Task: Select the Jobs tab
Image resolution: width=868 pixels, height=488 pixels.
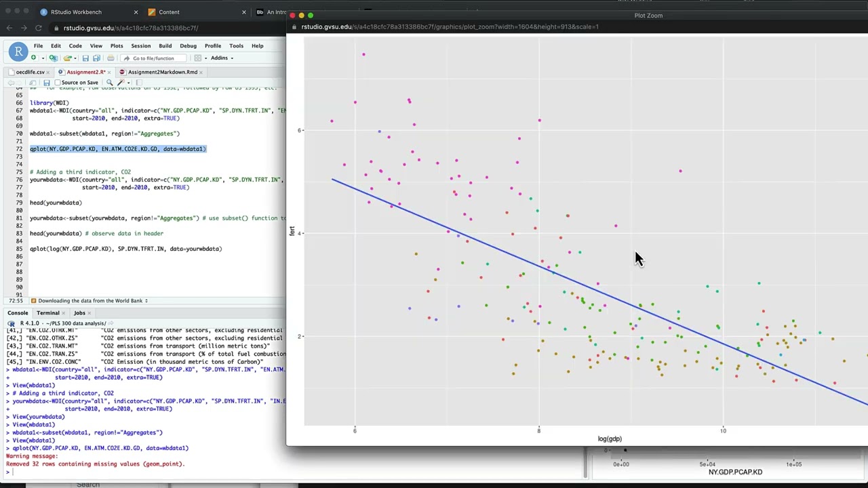Action: click(x=79, y=313)
